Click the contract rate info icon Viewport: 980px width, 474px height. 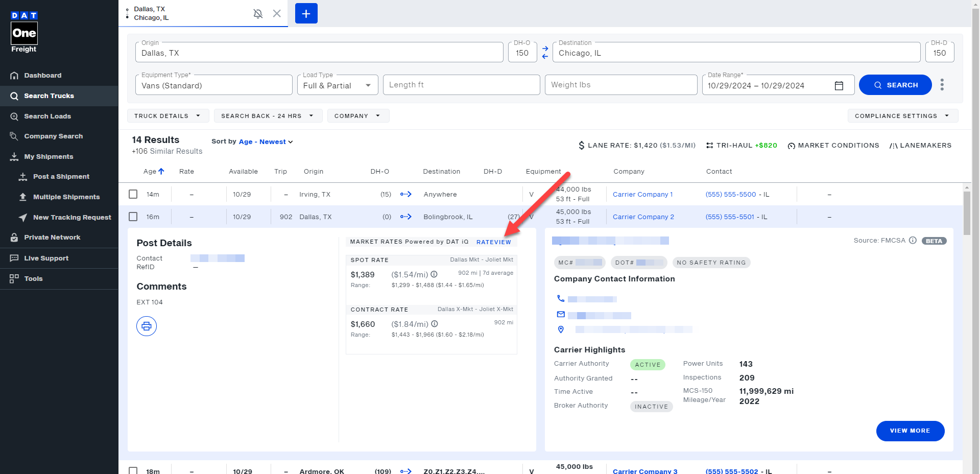(435, 324)
